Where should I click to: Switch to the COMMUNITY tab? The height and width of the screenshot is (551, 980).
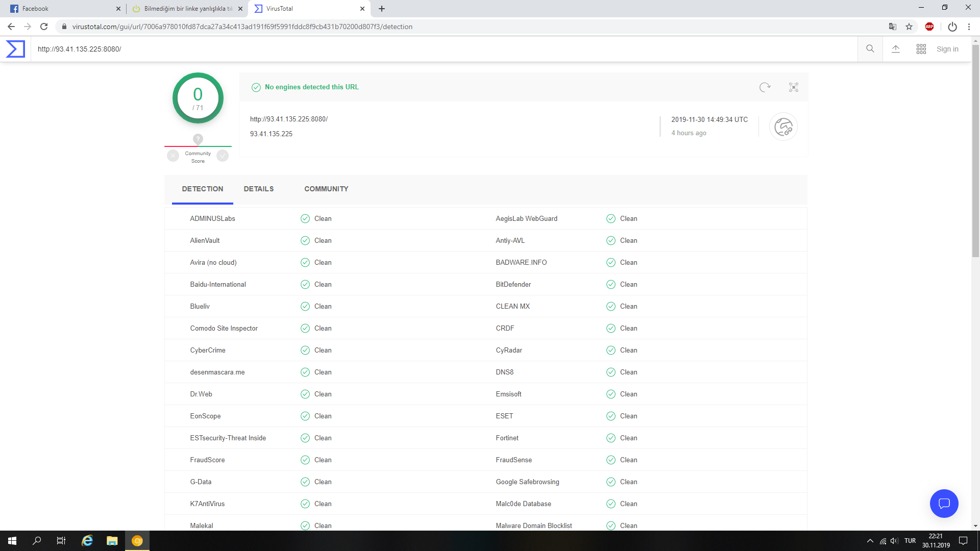click(326, 189)
